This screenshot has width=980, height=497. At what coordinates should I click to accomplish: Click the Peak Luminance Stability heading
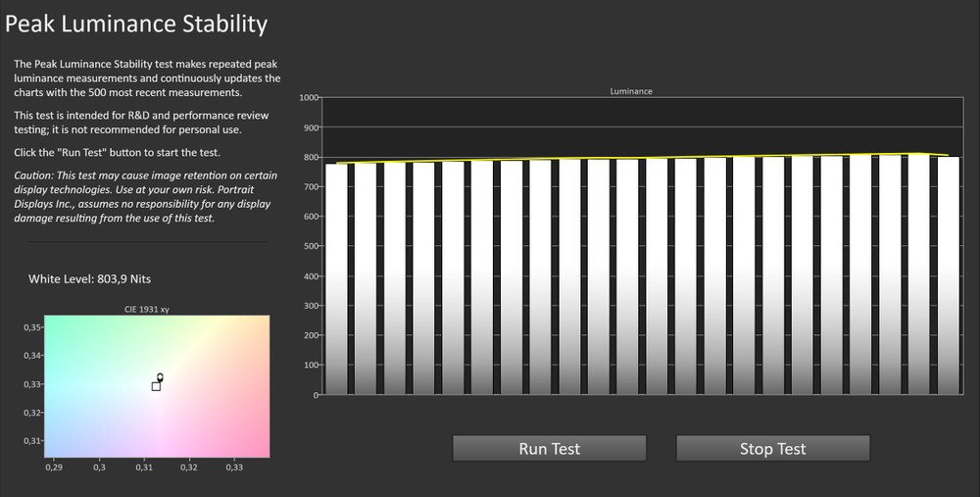point(136,24)
